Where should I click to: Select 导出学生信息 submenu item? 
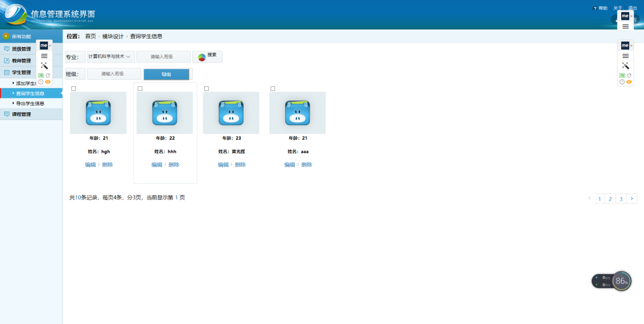(x=29, y=104)
